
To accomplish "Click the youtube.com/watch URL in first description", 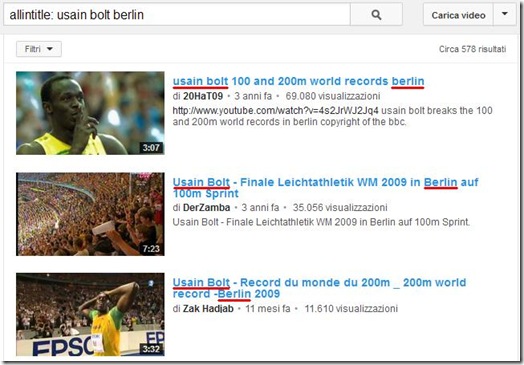I will click(276, 111).
